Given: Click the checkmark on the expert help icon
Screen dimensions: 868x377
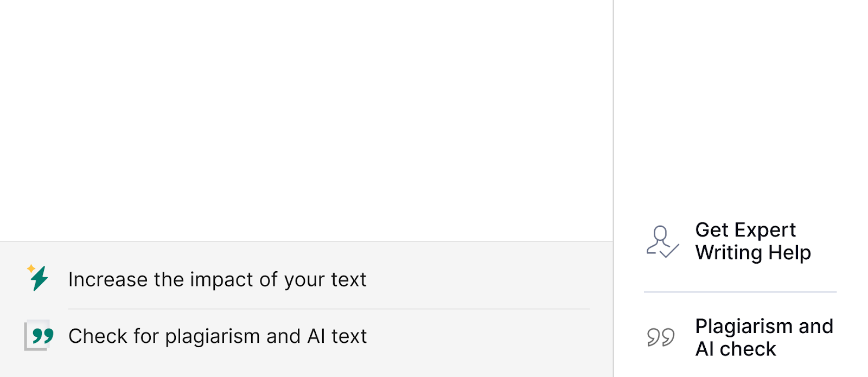Looking at the screenshot, I should click(670, 251).
